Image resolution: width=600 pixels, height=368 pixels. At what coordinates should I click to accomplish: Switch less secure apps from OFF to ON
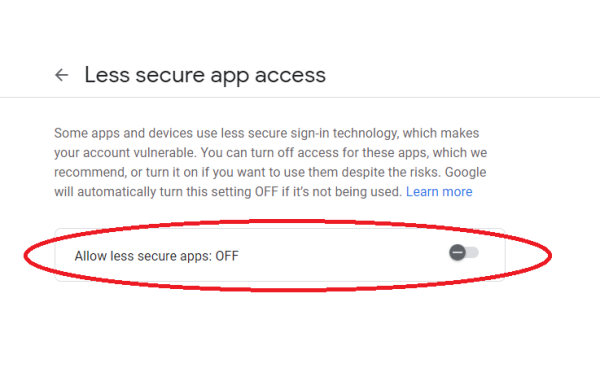coord(464,252)
